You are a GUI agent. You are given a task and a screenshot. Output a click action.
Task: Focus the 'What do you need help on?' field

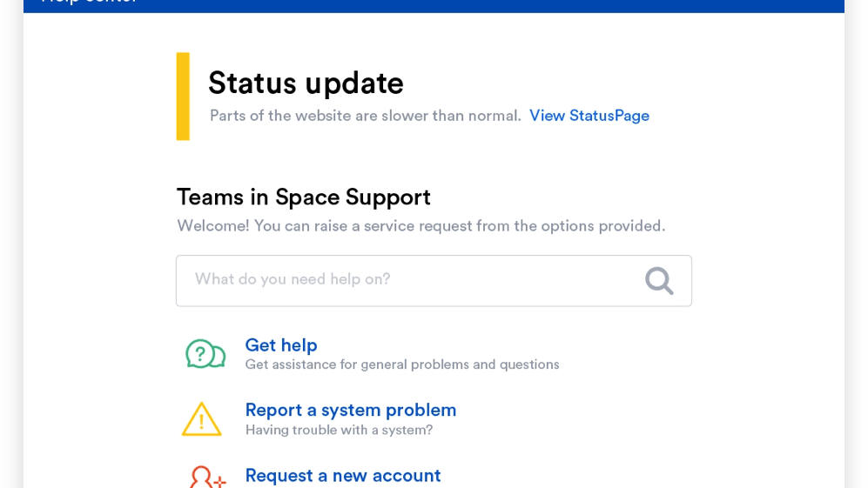click(x=409, y=280)
